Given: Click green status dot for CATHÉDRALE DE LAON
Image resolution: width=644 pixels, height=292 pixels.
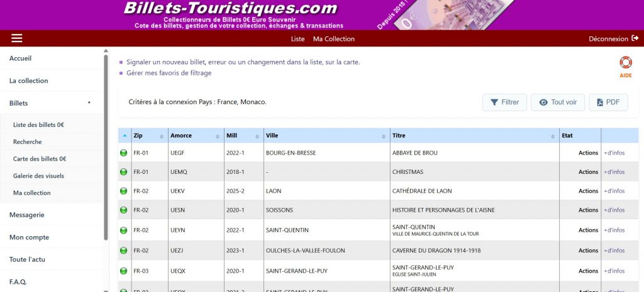Looking at the screenshot, I should point(124,191).
